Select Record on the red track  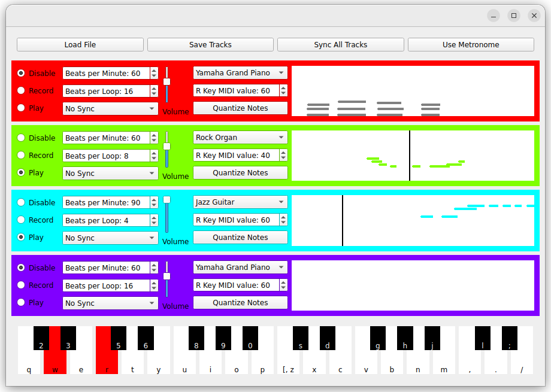(22, 91)
